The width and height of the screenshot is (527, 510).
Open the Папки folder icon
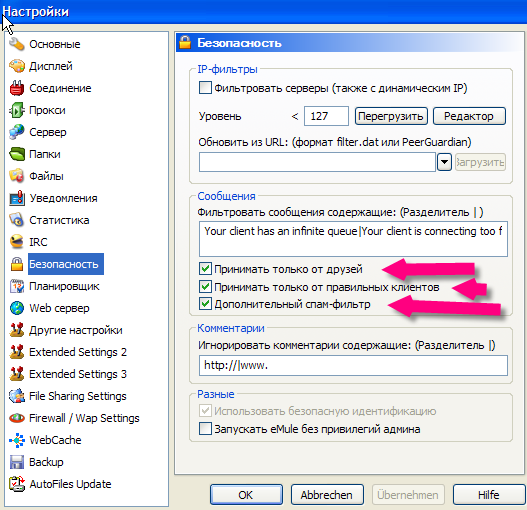[x=16, y=154]
